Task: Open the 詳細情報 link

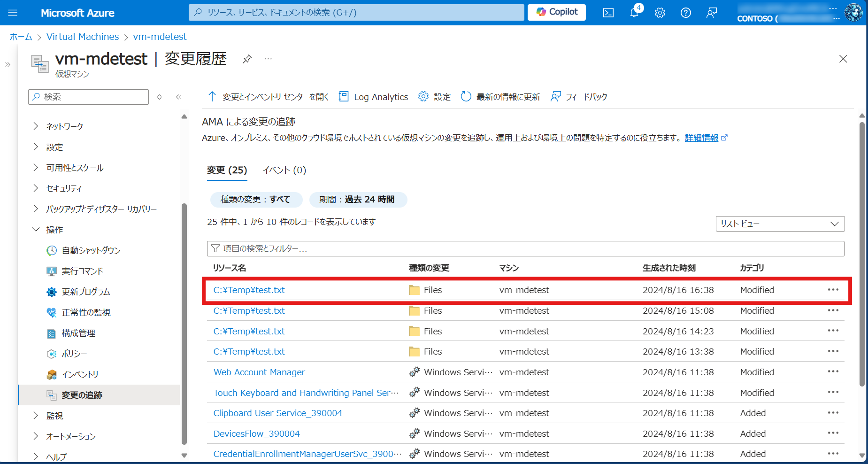Action: coord(701,138)
